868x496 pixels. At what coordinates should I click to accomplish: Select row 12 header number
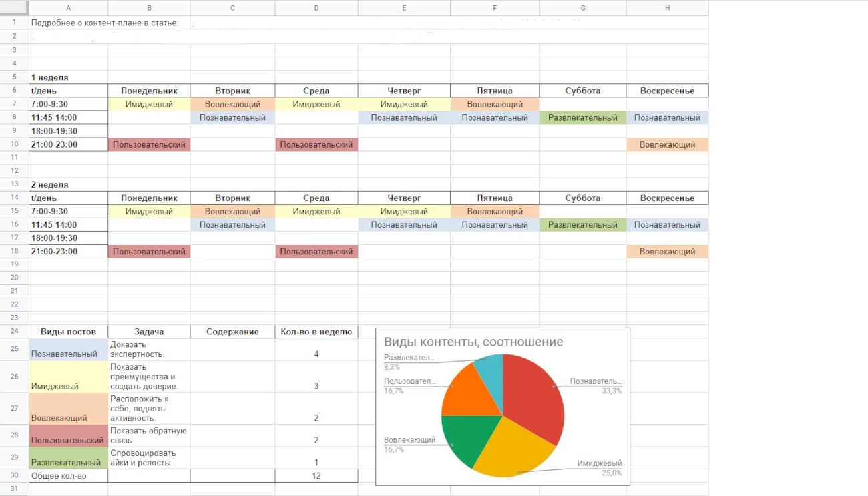(x=14, y=171)
